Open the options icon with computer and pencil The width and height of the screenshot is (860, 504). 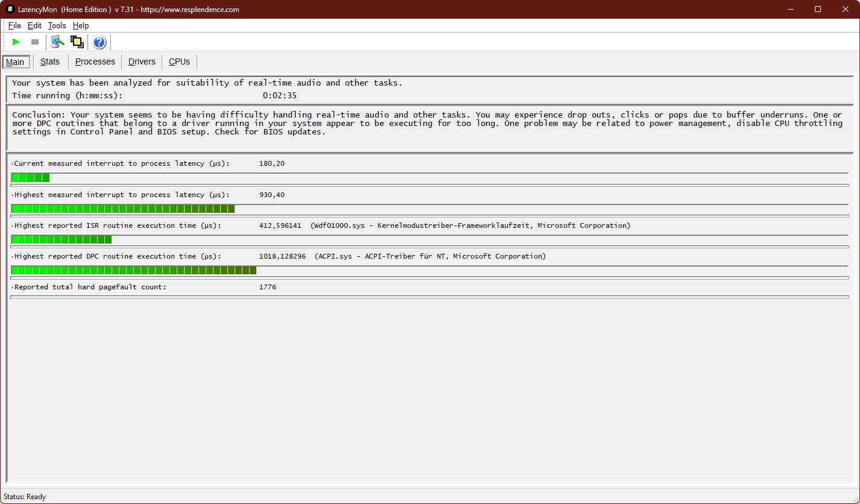tap(57, 42)
